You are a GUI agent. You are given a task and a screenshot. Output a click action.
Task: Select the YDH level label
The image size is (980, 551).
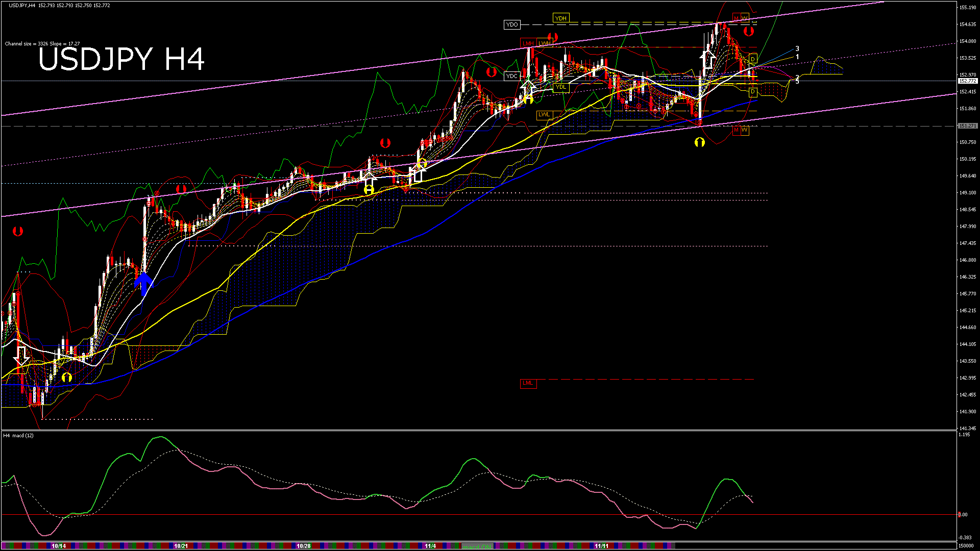click(x=560, y=18)
